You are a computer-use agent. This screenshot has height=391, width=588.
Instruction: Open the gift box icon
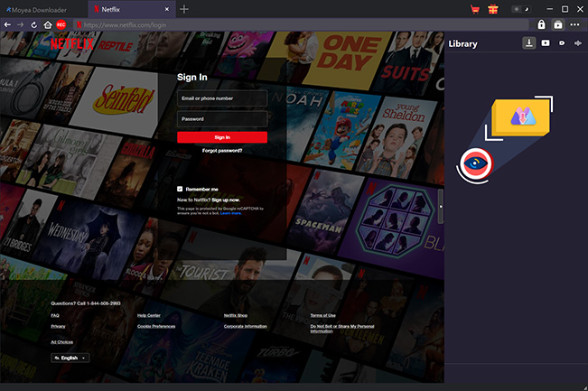493,9
